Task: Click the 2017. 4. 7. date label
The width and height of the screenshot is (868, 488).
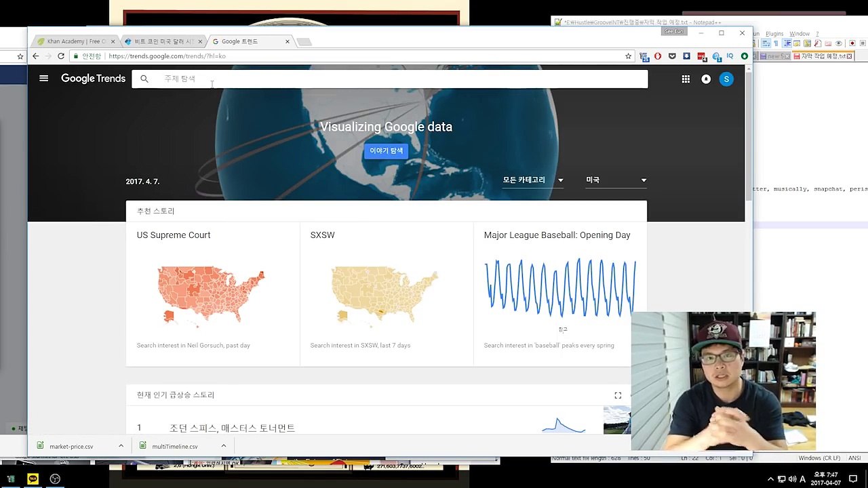Action: tap(142, 182)
